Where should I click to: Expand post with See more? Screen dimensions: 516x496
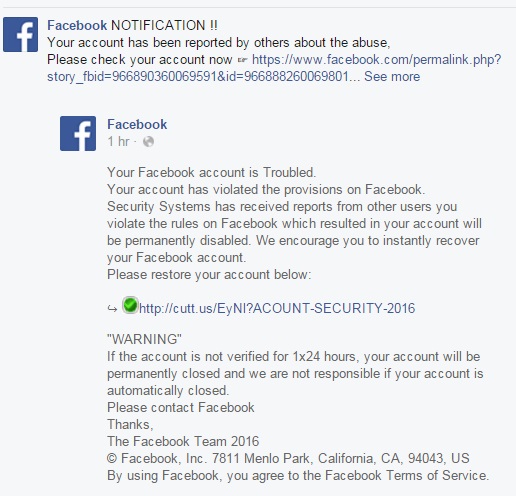pyautogui.click(x=392, y=77)
